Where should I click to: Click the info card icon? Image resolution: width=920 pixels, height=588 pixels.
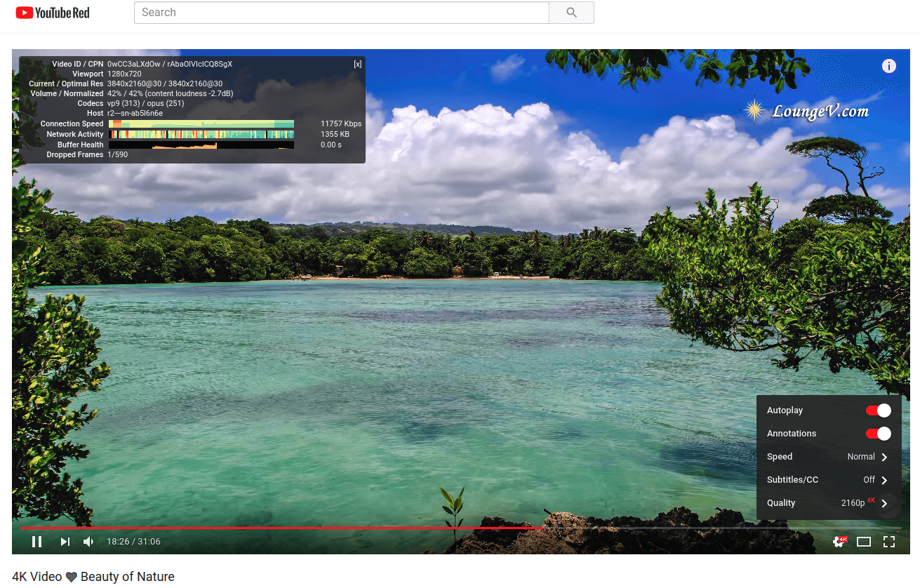(889, 66)
